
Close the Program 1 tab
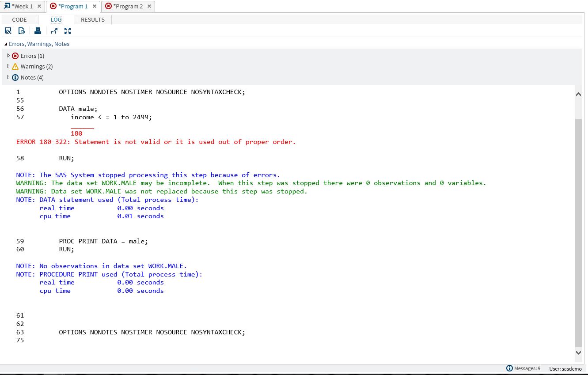95,6
